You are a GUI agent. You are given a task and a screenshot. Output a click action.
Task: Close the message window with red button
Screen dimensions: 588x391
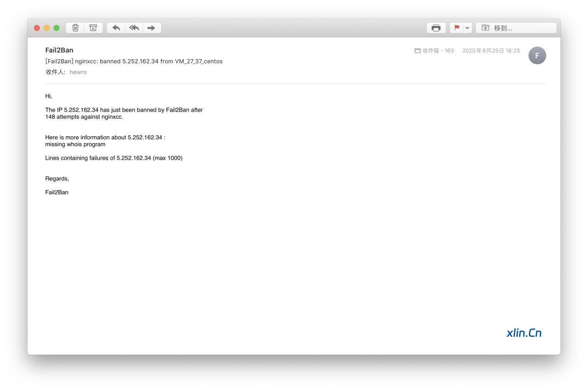(37, 28)
